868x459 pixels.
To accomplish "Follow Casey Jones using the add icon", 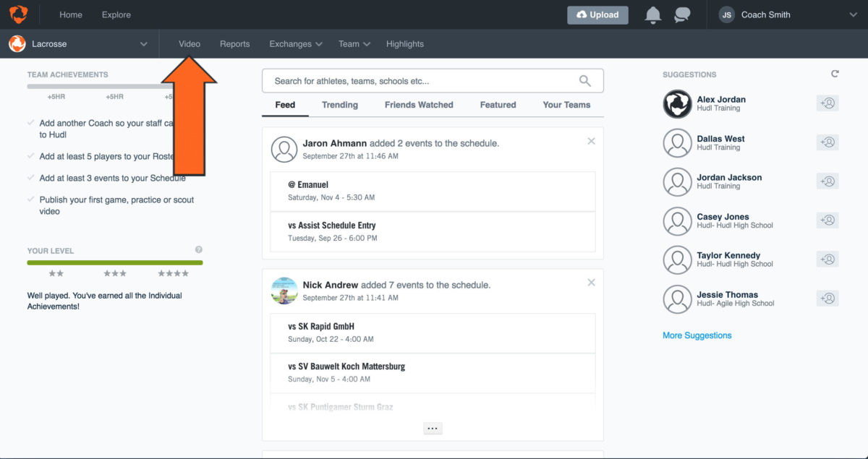I will pyautogui.click(x=827, y=220).
